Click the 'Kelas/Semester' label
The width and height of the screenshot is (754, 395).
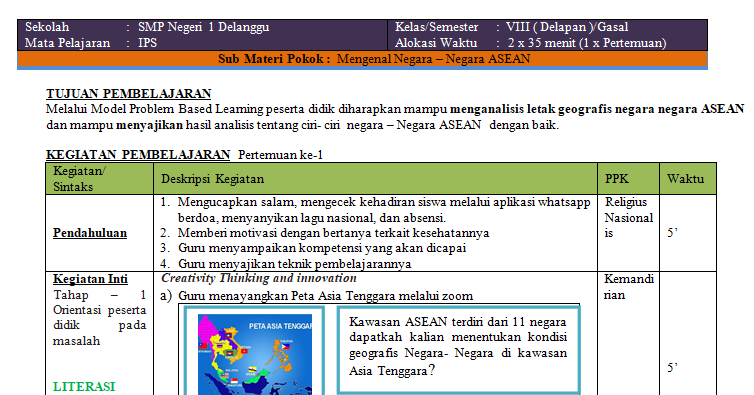point(436,27)
